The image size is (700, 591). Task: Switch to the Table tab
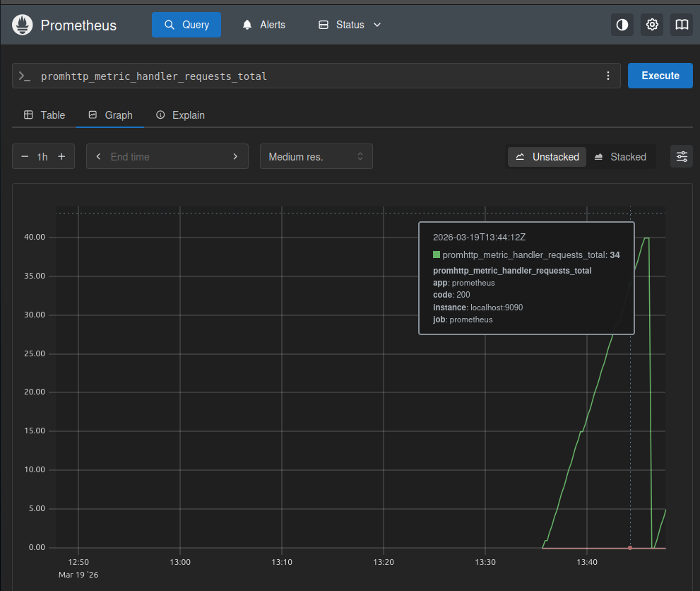[x=45, y=115]
